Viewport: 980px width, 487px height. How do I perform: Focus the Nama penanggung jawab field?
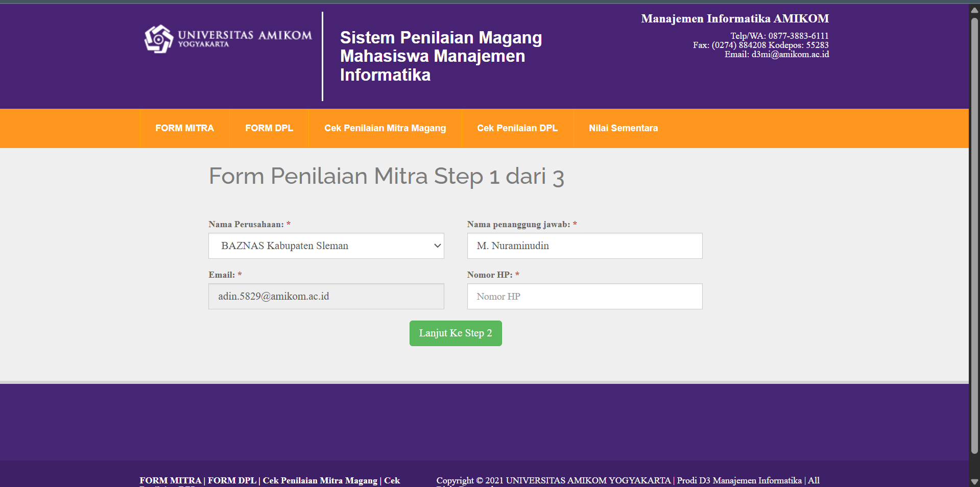tap(584, 246)
